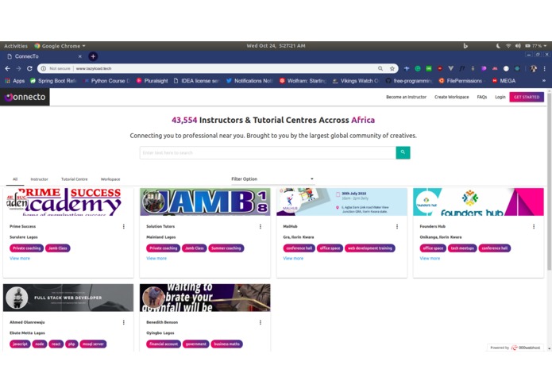Open the MEGA bookmark
The height and width of the screenshot is (392, 552).
click(x=504, y=81)
